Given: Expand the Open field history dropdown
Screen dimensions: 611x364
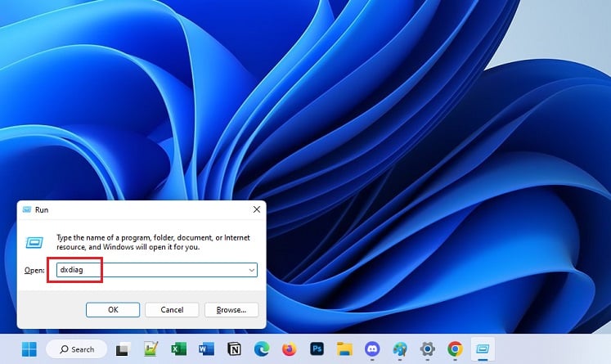Looking at the screenshot, I should point(251,270).
